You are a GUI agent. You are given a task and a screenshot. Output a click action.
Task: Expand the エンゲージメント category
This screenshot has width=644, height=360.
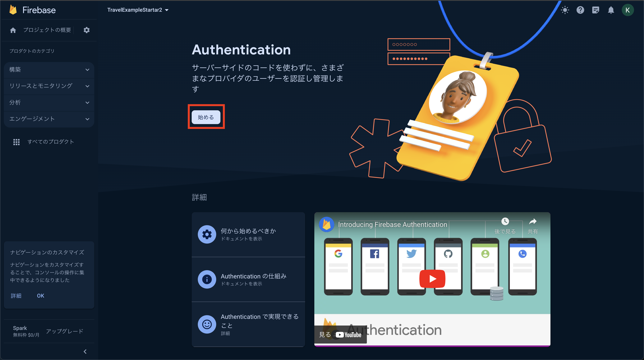pos(49,119)
